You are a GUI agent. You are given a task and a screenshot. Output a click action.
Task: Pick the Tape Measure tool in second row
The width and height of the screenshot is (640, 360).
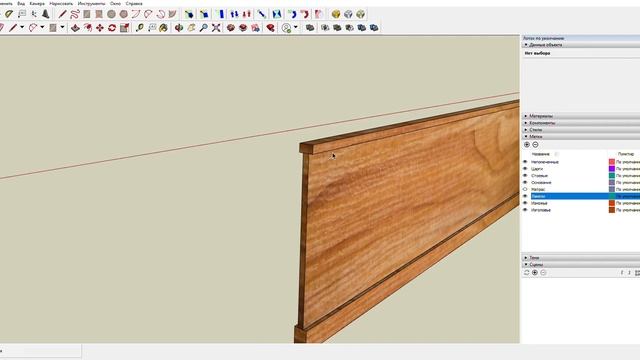pyautogui.click(x=140, y=28)
